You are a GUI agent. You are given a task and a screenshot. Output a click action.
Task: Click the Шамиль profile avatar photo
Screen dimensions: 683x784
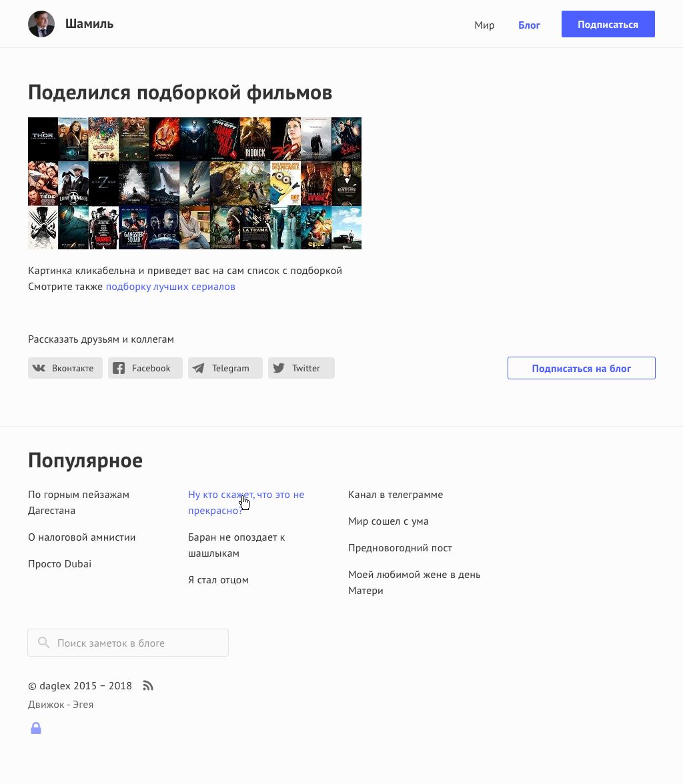pos(41,24)
